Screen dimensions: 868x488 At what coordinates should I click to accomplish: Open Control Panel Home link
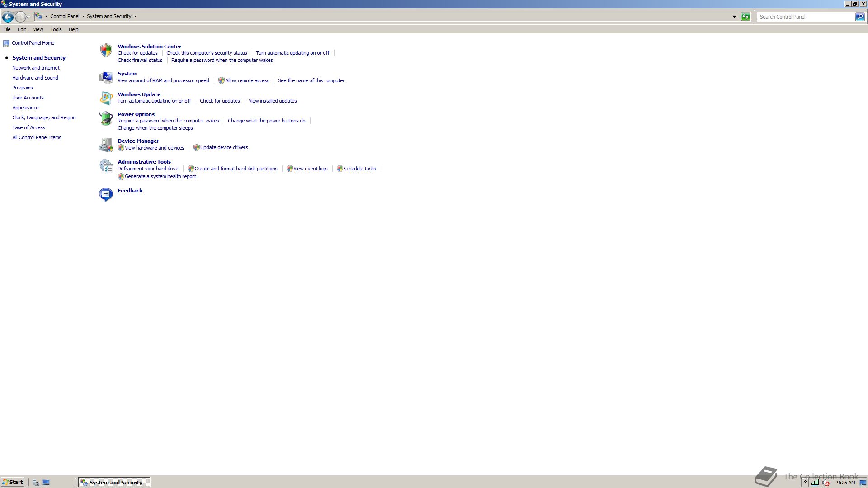(33, 43)
